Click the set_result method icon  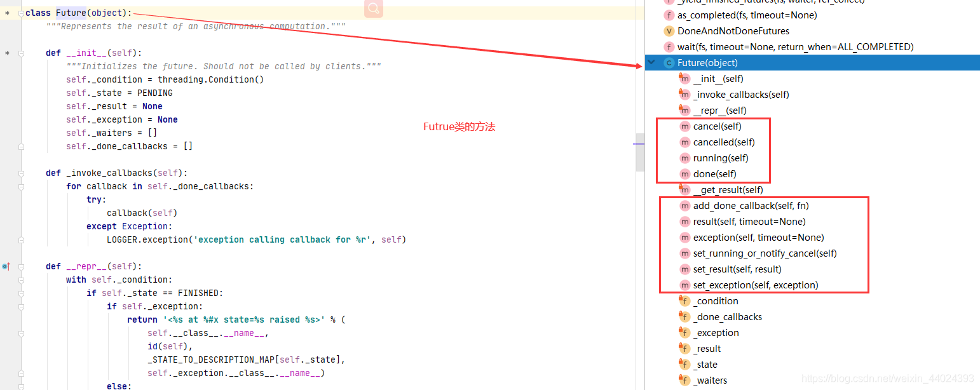(684, 269)
